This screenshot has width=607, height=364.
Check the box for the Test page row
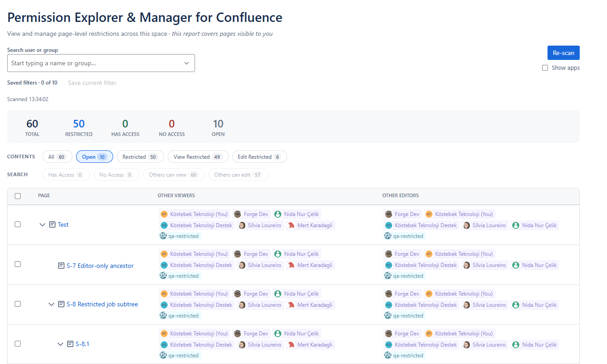point(17,224)
